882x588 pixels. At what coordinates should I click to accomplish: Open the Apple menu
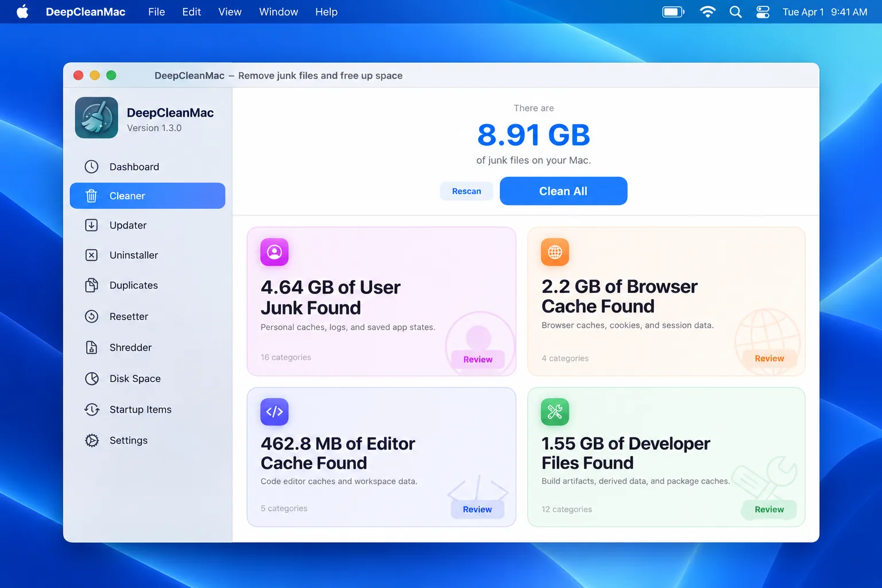[22, 11]
